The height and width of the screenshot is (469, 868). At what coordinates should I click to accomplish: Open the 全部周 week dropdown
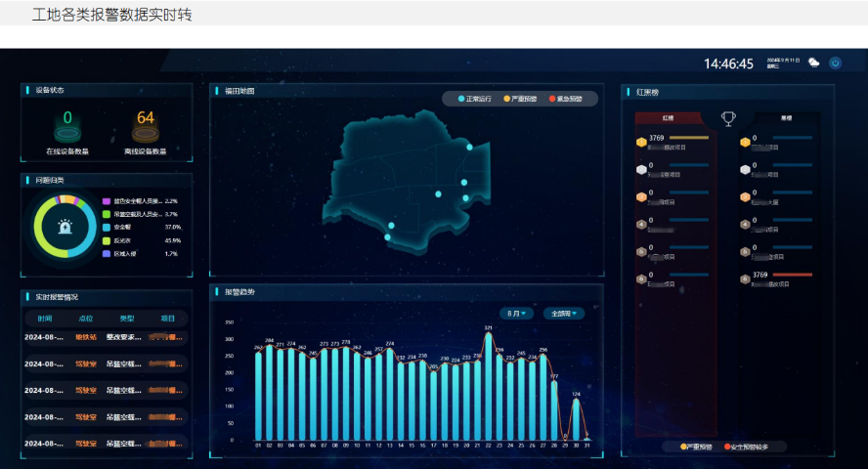click(563, 314)
